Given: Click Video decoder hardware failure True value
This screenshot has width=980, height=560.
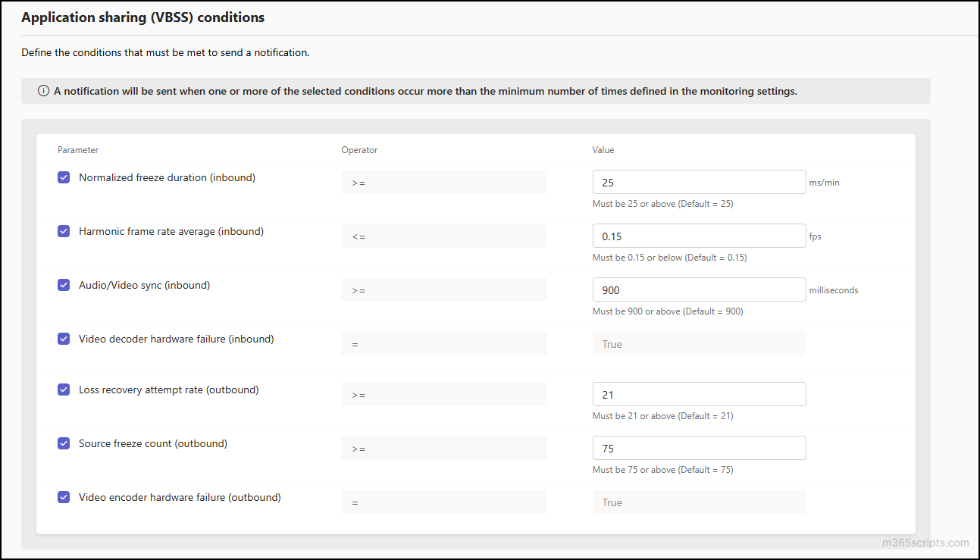Looking at the screenshot, I should pos(699,344).
